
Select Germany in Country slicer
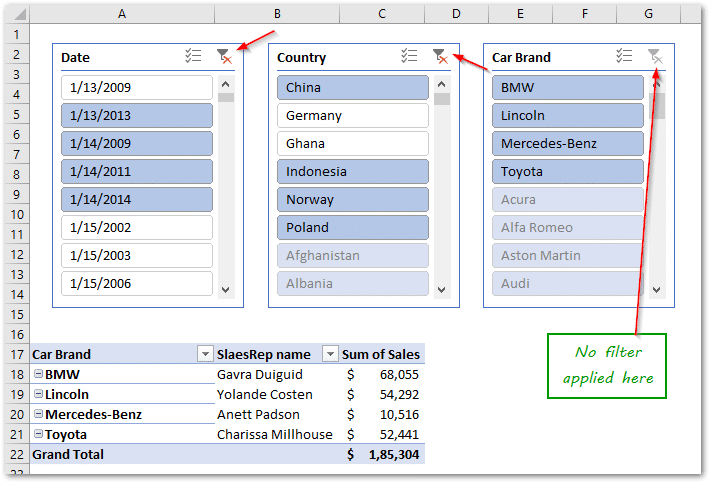pyautogui.click(x=352, y=115)
